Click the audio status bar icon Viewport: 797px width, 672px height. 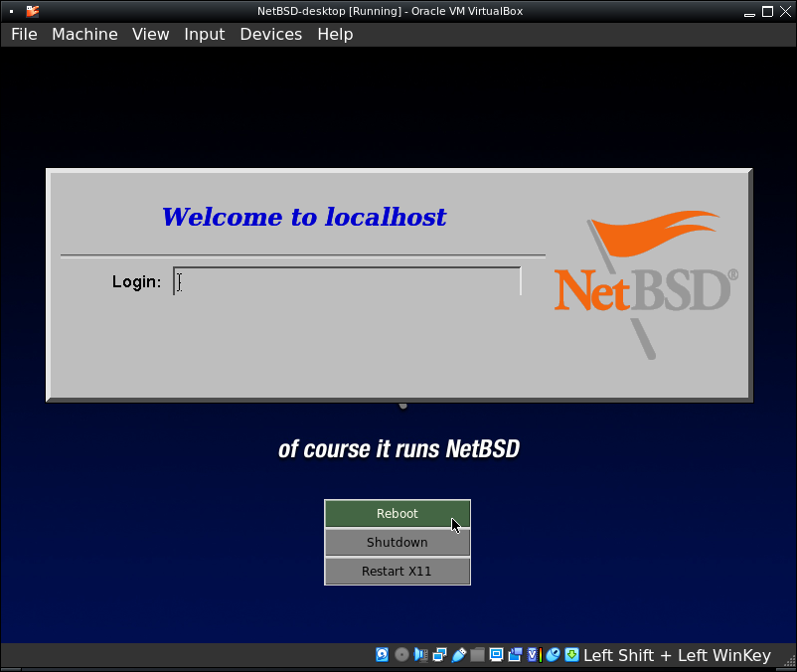tap(420, 655)
